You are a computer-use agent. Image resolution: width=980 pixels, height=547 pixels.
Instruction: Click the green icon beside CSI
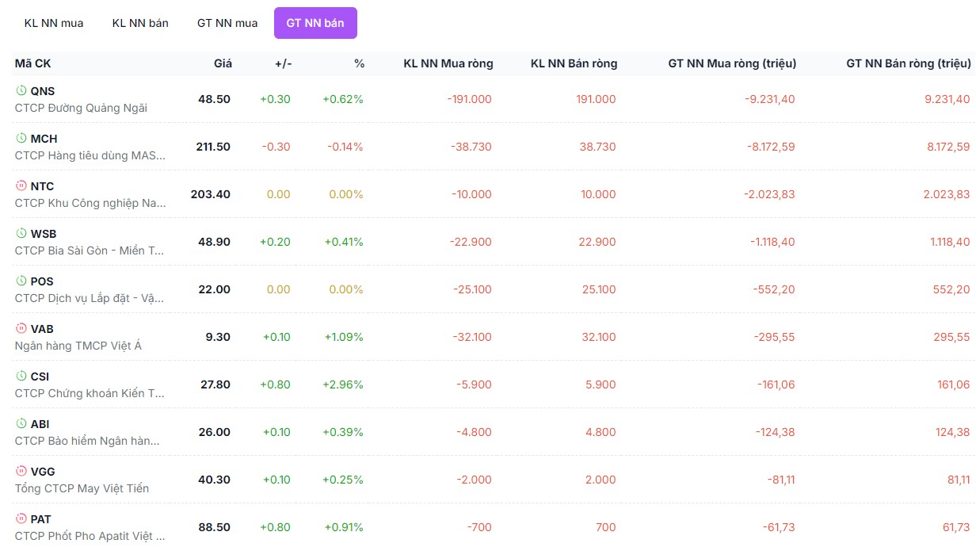pos(21,376)
